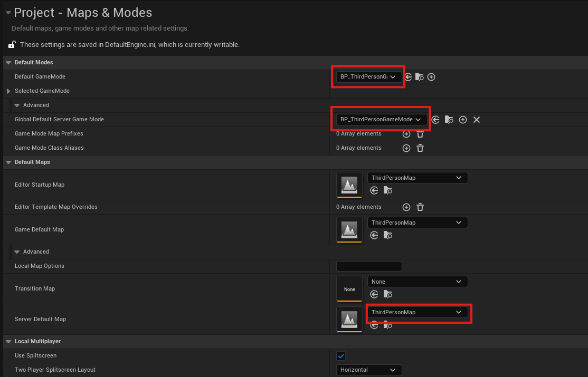Viewport: 588px width, 377px height.
Task: Expand the Selected GameMode section
Action: [x=8, y=91]
